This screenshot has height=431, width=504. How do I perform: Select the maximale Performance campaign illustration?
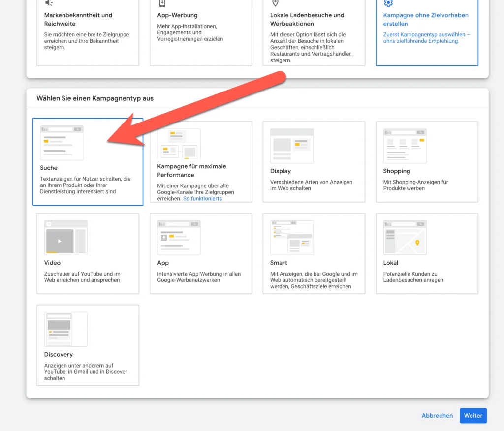click(179, 144)
